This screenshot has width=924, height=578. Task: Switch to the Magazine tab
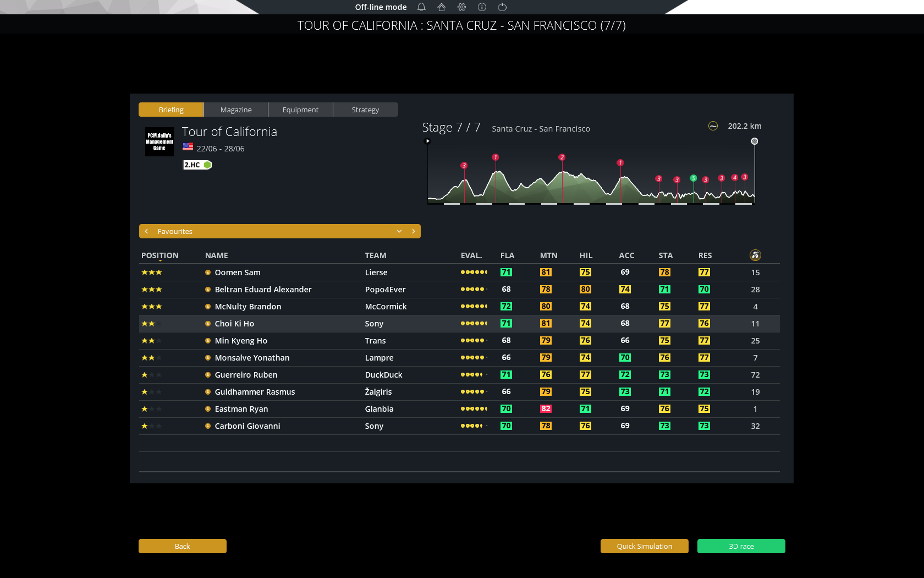click(x=236, y=110)
